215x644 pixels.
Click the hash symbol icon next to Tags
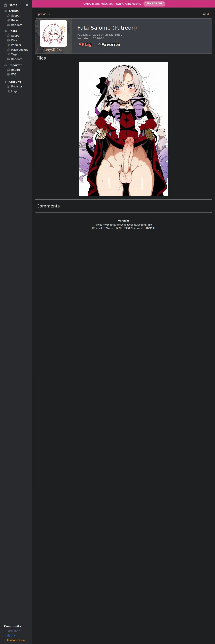pyautogui.click(x=9, y=55)
